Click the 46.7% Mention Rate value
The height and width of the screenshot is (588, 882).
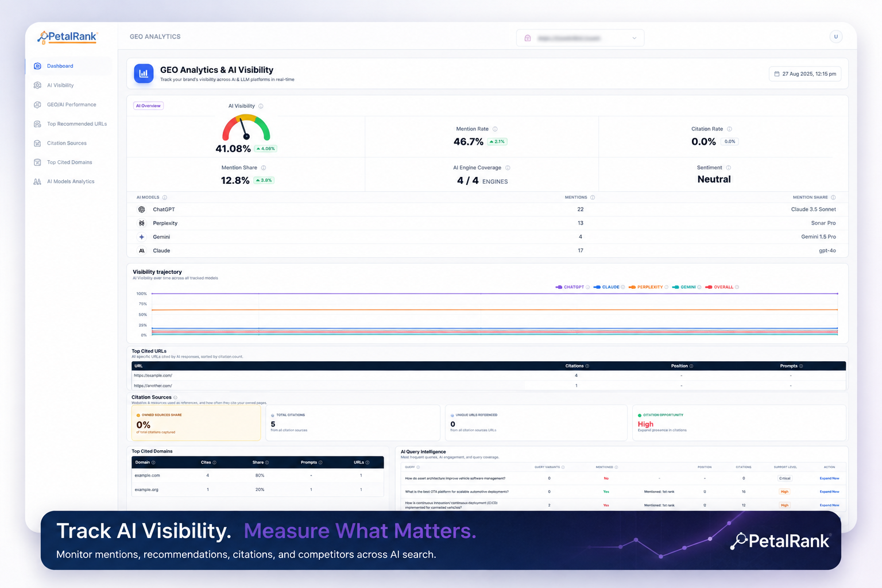pyautogui.click(x=469, y=142)
